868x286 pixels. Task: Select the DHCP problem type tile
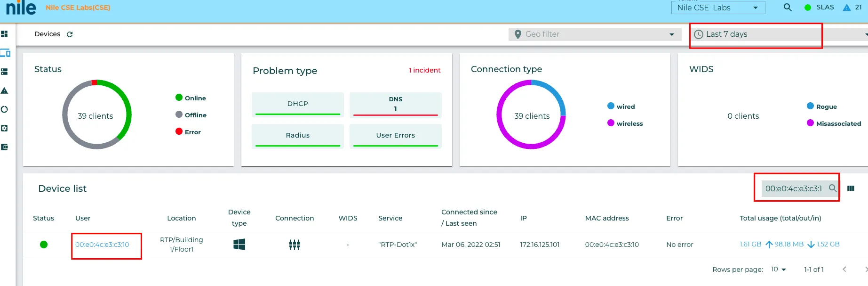(x=298, y=104)
